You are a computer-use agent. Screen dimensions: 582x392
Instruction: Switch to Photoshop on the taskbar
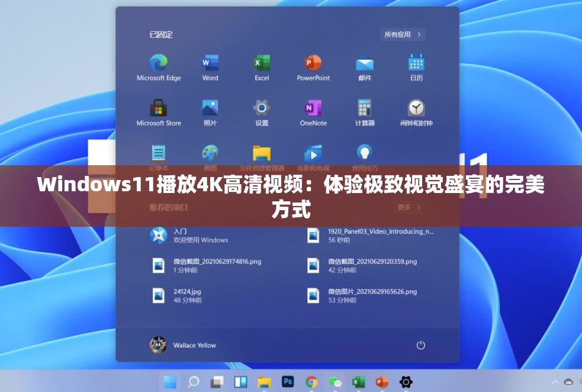coord(288,381)
